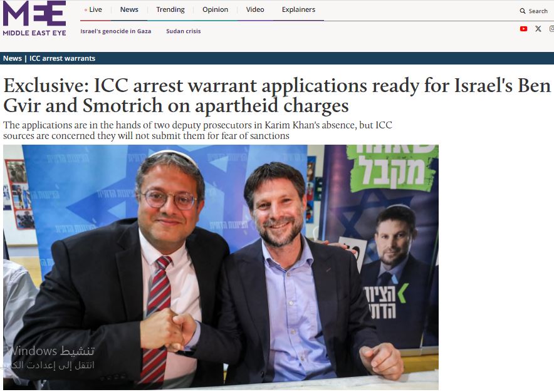The height and width of the screenshot is (392, 554).
Task: Open the Explainers menu item
Action: [x=298, y=10]
